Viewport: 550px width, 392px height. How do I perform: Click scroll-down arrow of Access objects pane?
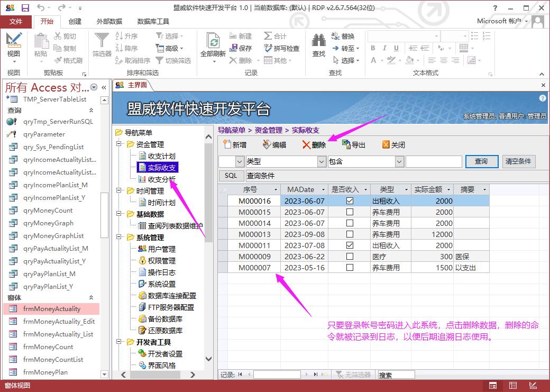tap(104, 375)
